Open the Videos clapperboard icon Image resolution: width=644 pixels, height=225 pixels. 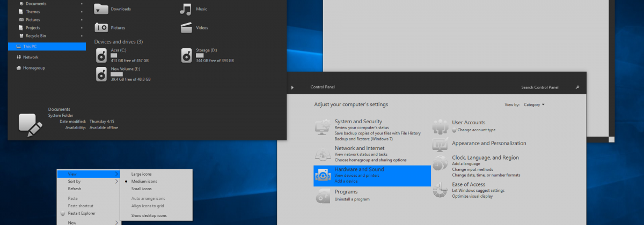click(x=186, y=27)
